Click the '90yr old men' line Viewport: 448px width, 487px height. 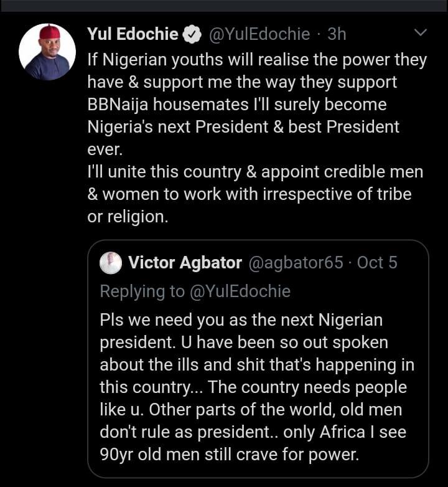coord(238,453)
